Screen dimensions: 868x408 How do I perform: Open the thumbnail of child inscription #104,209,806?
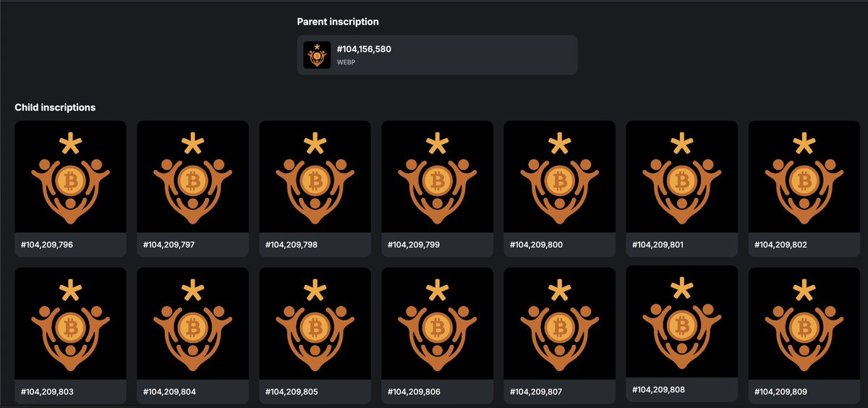pyautogui.click(x=437, y=323)
